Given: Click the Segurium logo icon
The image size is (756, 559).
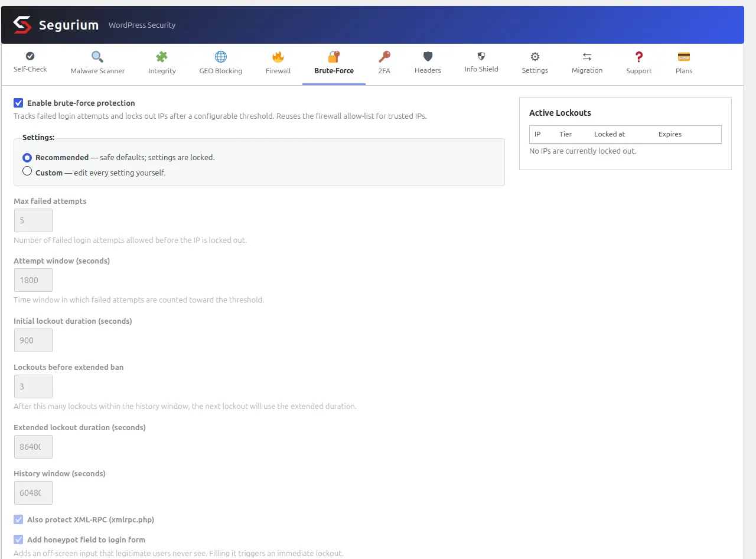Looking at the screenshot, I should point(22,25).
